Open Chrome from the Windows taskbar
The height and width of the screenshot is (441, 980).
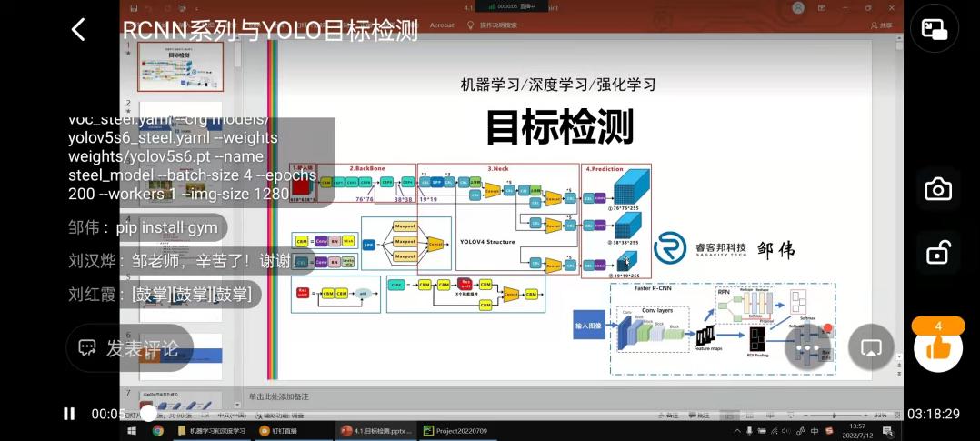[157, 430]
